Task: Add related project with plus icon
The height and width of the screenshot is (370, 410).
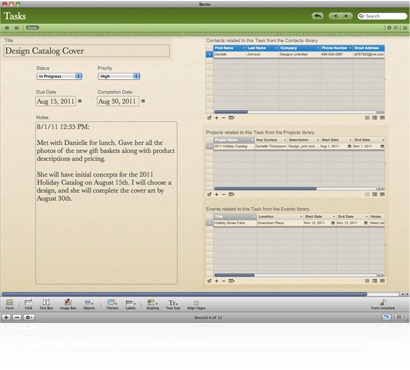Action: click(x=216, y=194)
